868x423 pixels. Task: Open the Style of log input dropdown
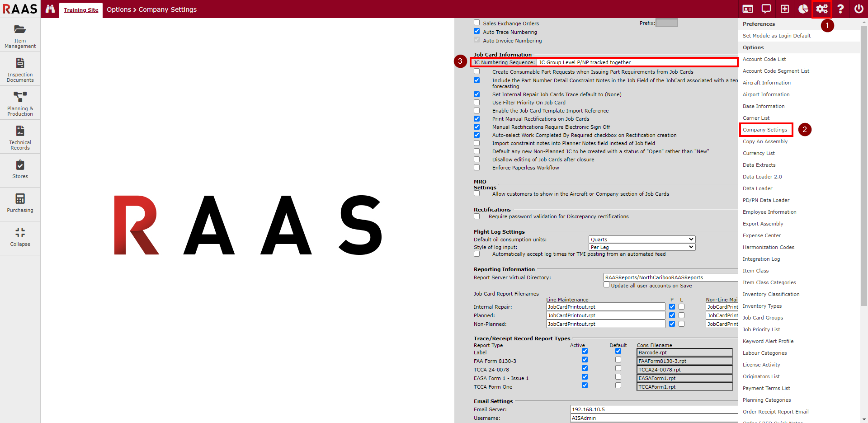642,247
